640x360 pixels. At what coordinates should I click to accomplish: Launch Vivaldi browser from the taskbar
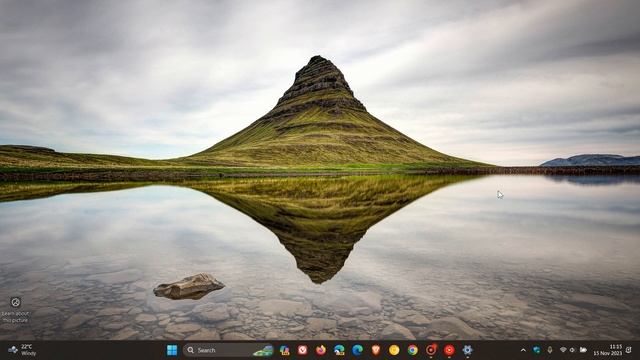tap(302, 350)
